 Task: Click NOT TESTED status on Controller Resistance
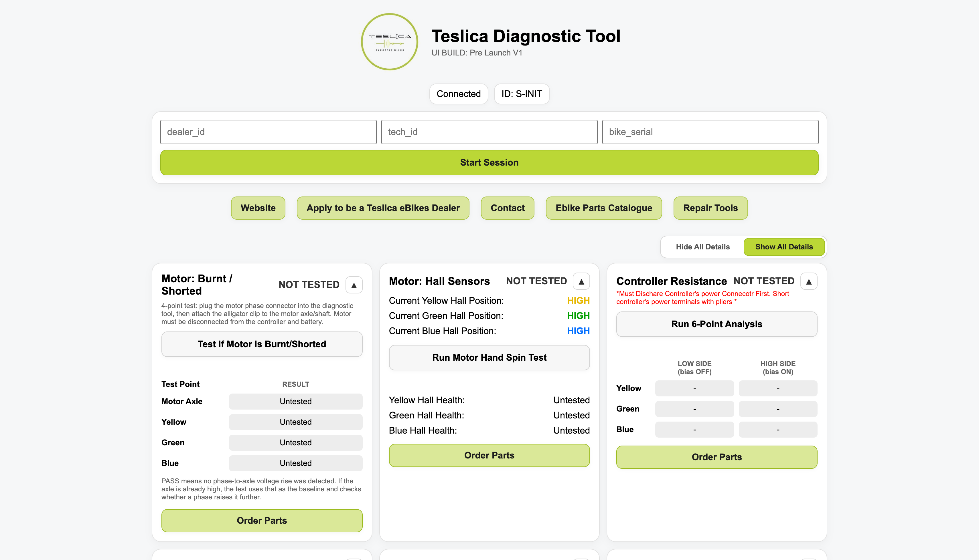764,281
